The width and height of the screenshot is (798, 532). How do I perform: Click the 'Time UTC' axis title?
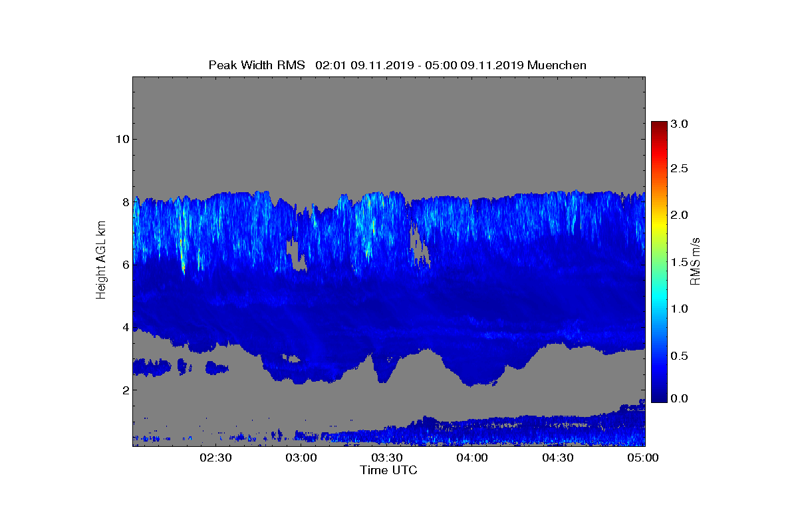[x=389, y=470]
